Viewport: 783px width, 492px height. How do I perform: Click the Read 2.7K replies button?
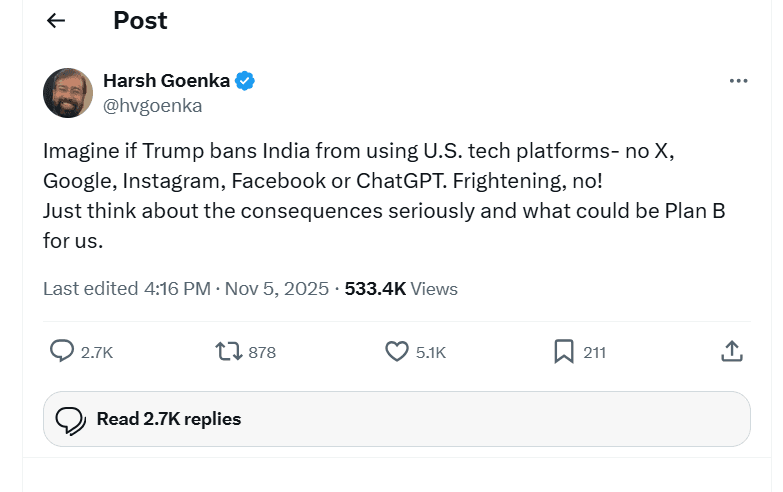click(396, 419)
